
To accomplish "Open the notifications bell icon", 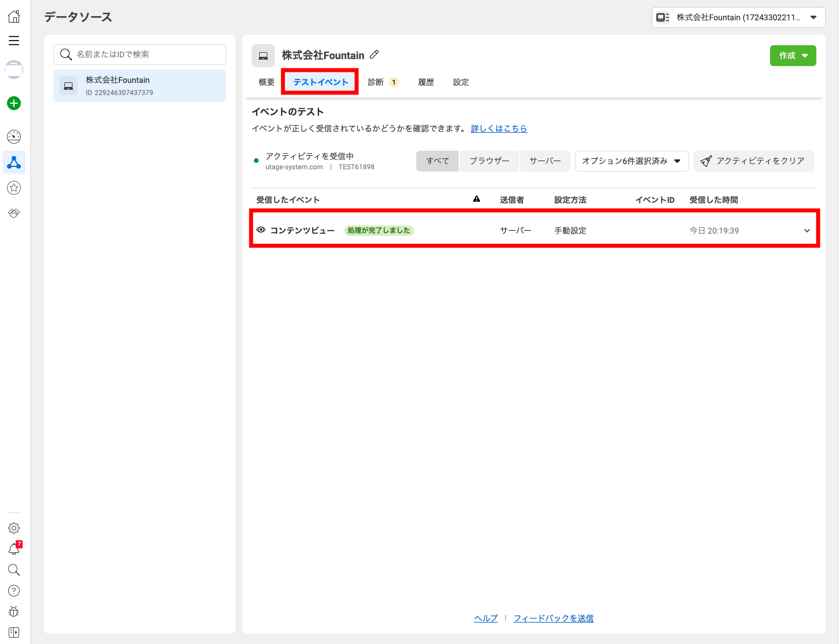I will click(14, 549).
